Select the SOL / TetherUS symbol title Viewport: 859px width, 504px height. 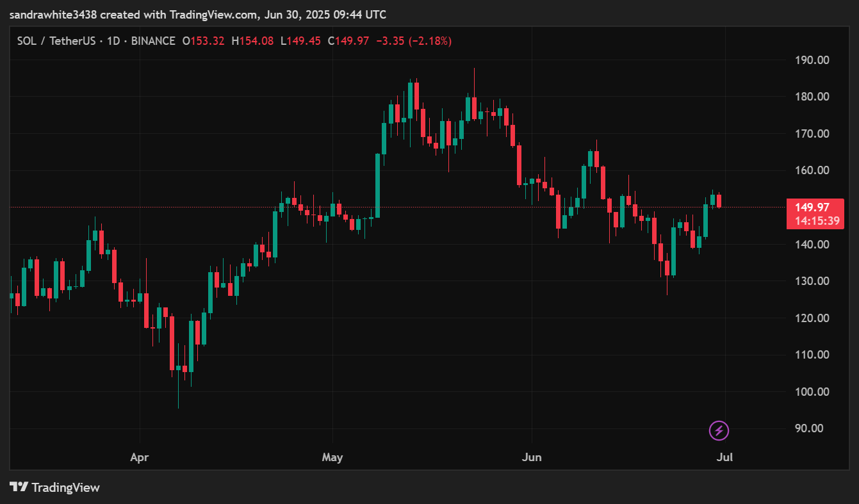pos(56,41)
